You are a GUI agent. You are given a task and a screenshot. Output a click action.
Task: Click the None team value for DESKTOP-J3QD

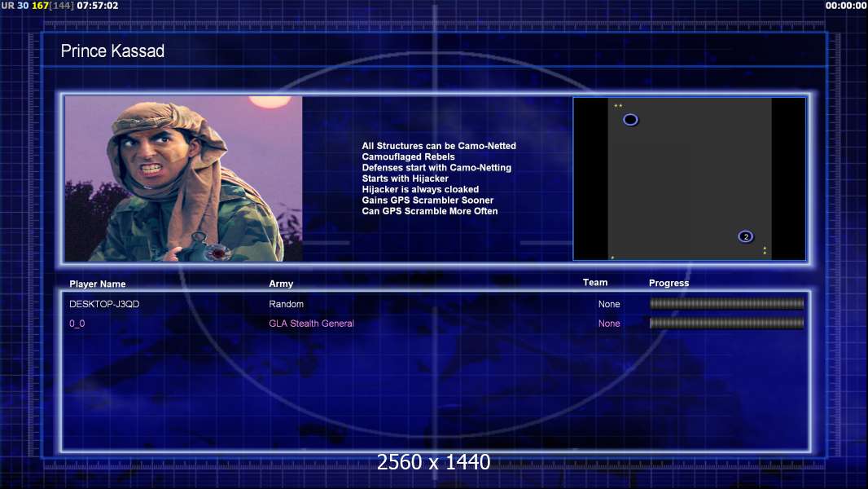(609, 304)
